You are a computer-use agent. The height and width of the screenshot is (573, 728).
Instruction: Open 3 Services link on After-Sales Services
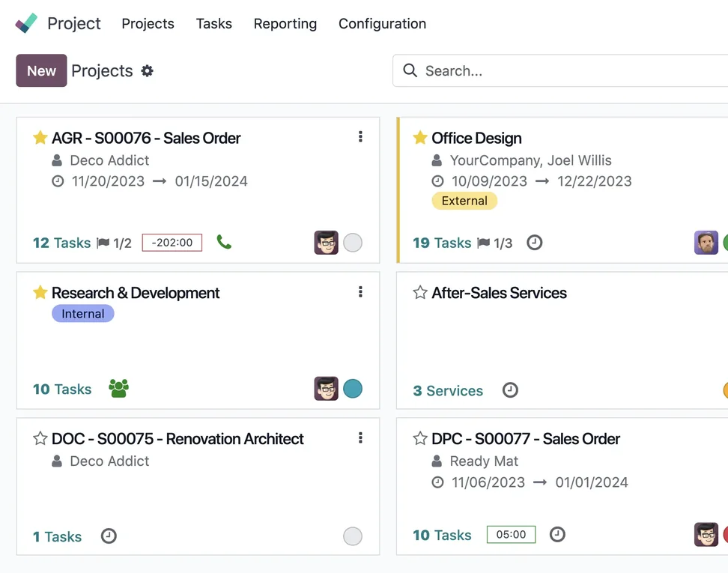[x=448, y=391]
